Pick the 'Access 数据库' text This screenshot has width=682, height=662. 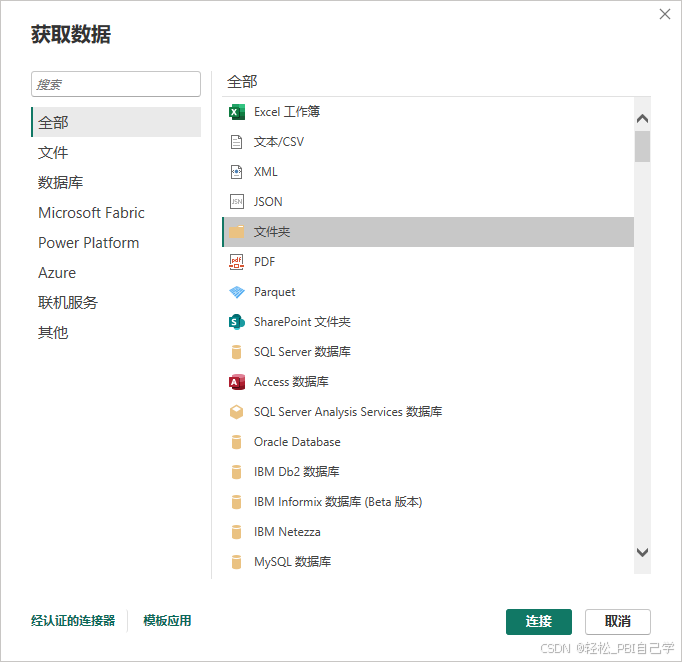coord(291,382)
